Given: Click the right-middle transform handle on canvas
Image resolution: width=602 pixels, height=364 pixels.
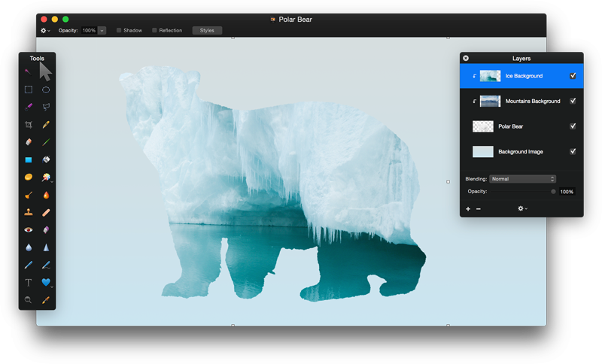Looking at the screenshot, I should point(448,182).
